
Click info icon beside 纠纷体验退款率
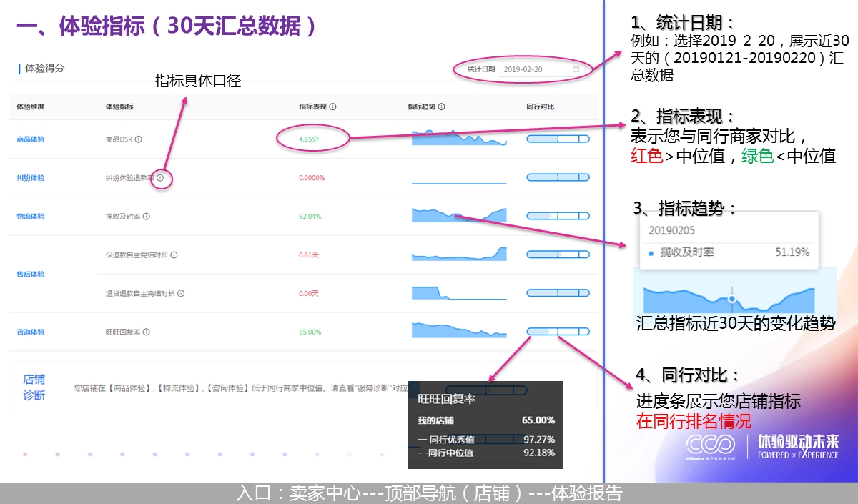click(160, 178)
